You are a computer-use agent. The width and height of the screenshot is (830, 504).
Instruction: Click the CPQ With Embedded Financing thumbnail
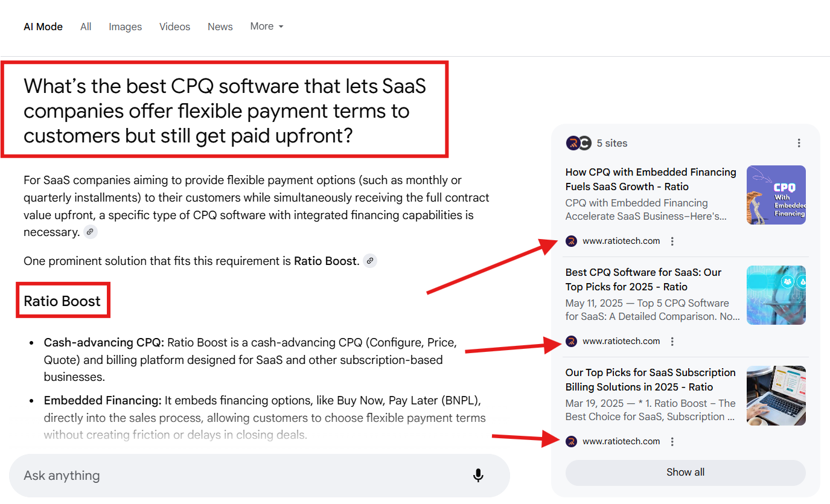(776, 195)
